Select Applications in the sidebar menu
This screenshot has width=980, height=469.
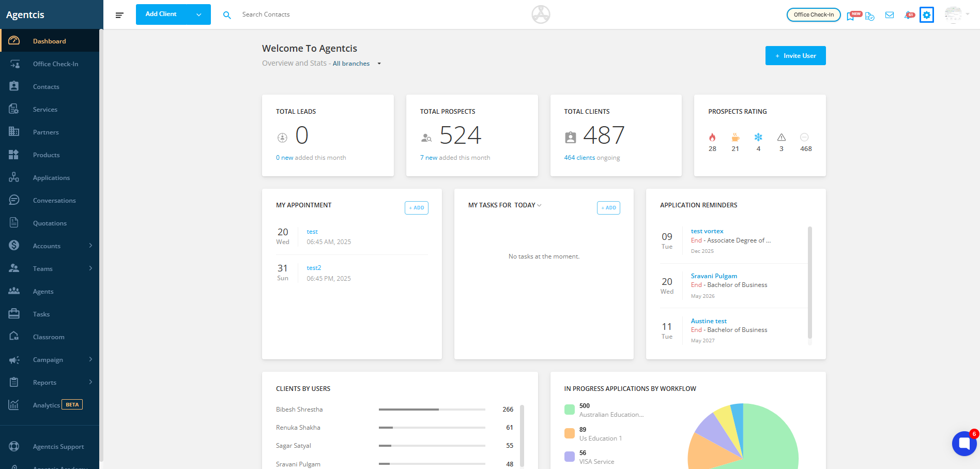click(x=50, y=177)
